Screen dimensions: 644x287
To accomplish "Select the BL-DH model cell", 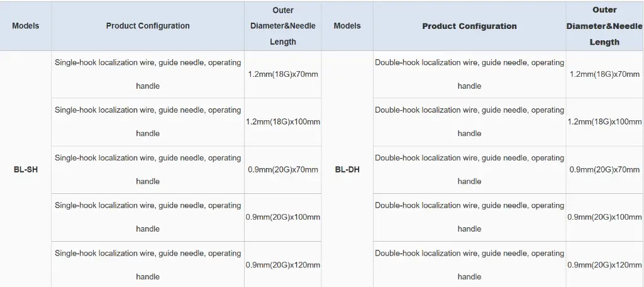I will tap(347, 170).
